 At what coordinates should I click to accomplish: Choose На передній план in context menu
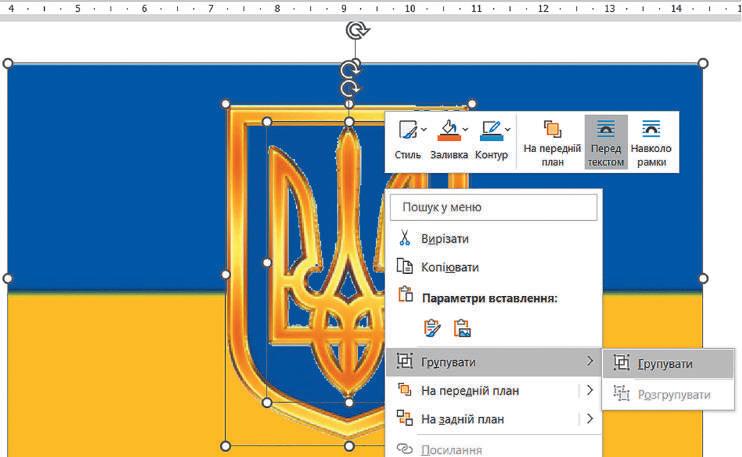(494, 390)
